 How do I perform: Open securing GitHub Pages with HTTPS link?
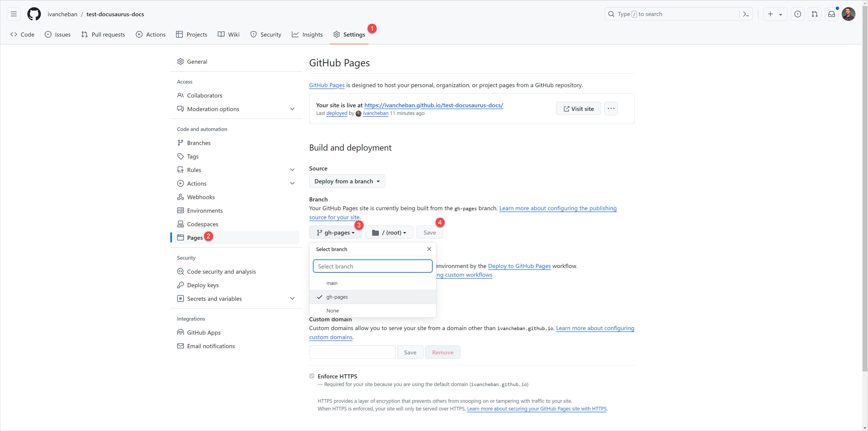(x=537, y=409)
